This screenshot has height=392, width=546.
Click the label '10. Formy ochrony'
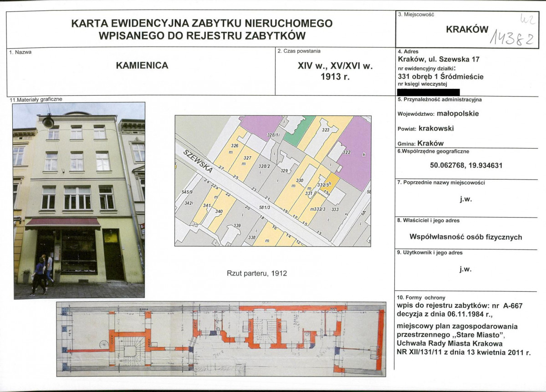[x=421, y=298]
